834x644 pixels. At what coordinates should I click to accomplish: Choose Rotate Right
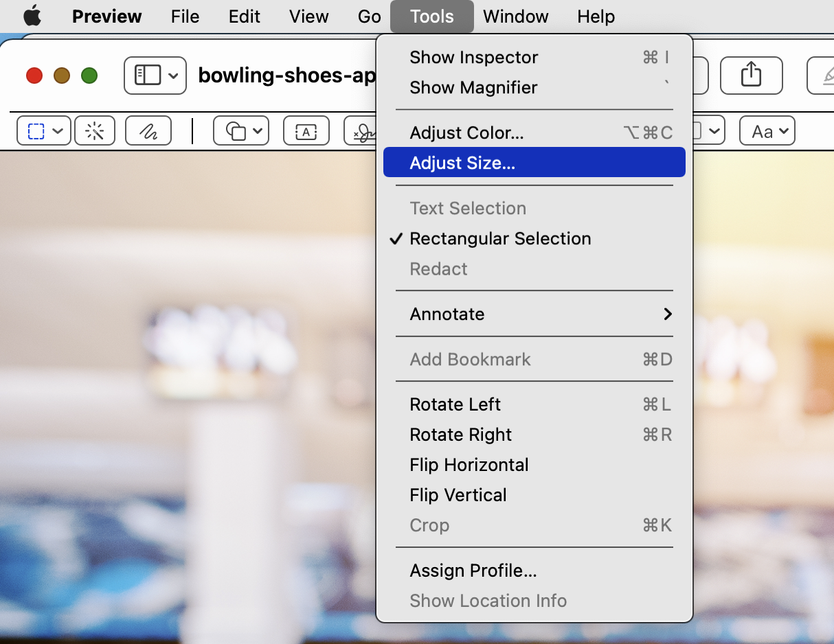tap(534, 435)
